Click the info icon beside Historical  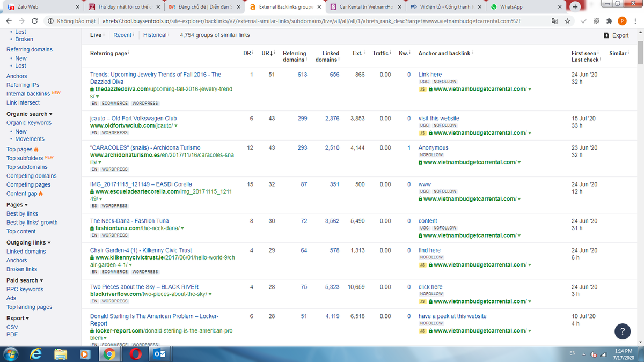coord(169,34)
